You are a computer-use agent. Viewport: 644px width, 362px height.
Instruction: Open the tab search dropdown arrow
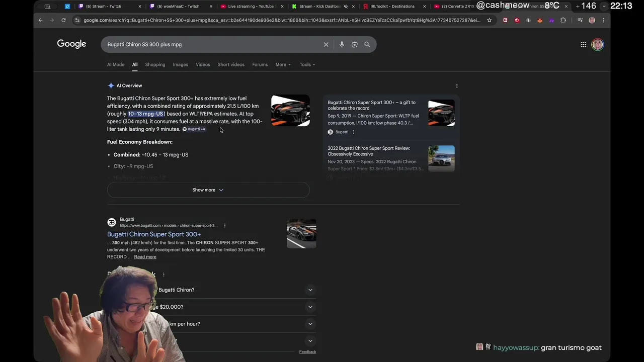(x=604, y=6)
